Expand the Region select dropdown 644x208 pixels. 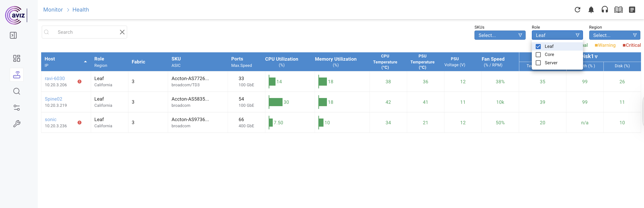[614, 35]
